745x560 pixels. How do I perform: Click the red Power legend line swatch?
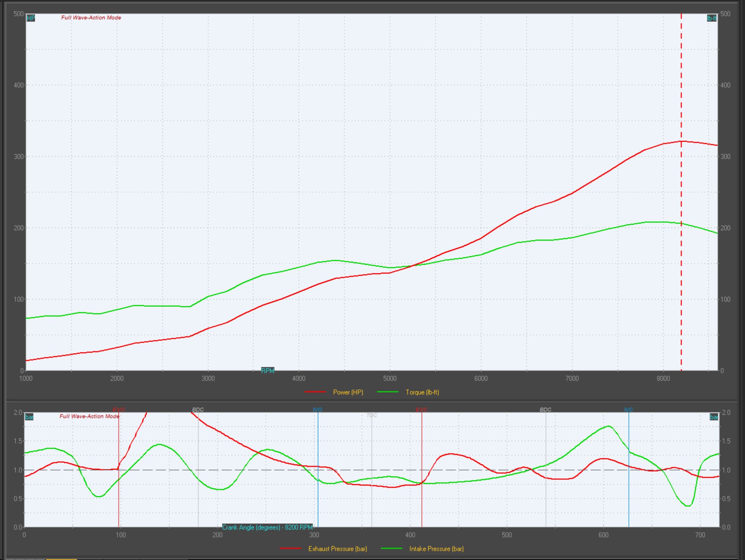coord(315,392)
